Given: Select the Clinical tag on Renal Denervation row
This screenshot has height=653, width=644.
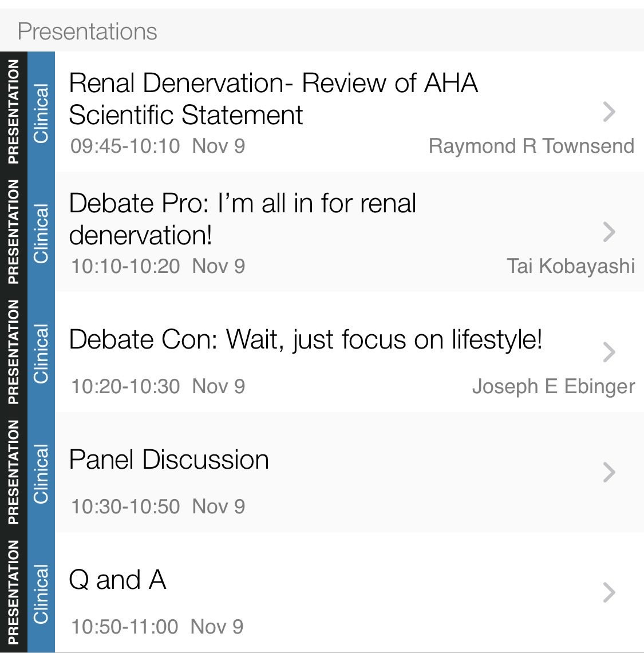Looking at the screenshot, I should (x=41, y=112).
